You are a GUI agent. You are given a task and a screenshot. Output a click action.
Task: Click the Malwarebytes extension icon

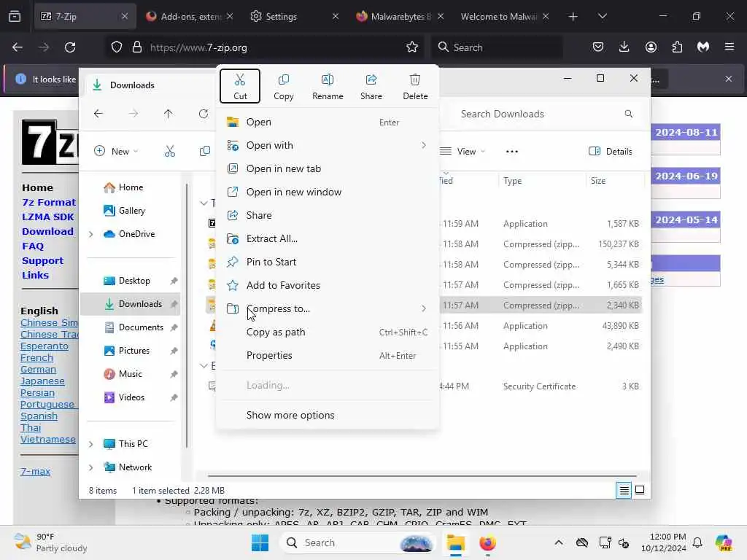703,47
